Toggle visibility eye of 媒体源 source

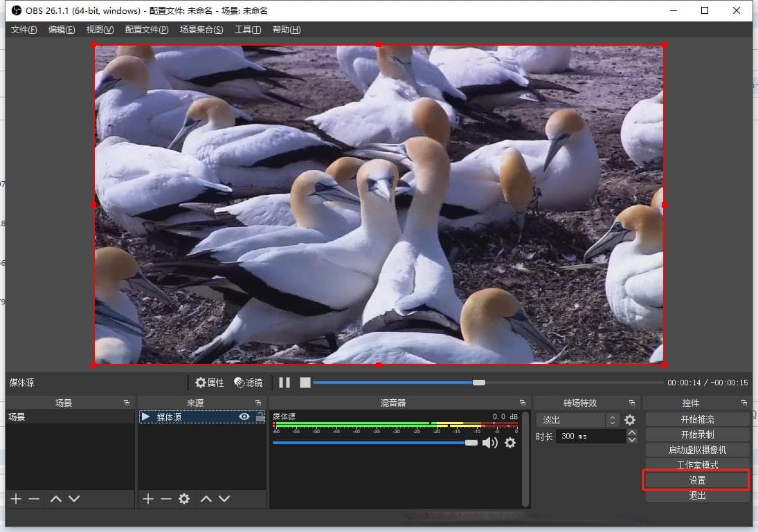(x=244, y=416)
